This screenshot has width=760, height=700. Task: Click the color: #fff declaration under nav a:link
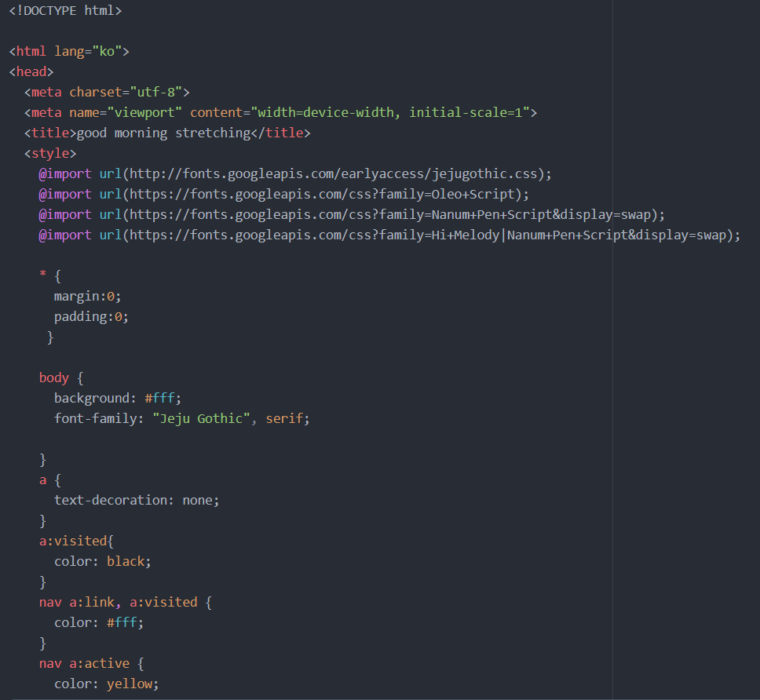click(99, 622)
